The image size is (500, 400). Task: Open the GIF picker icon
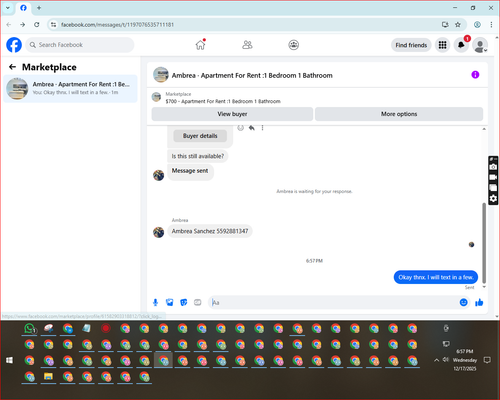pos(198,302)
